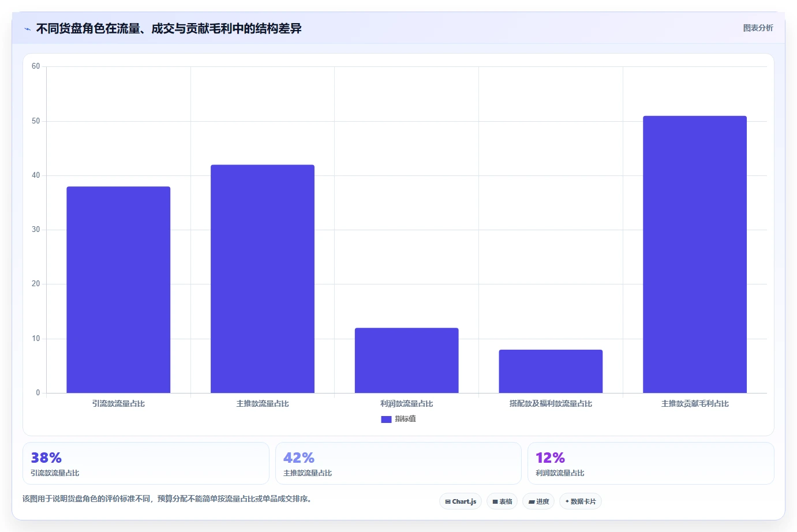797x532 pixels.
Task: Click the 图表分析 label in the header
Action: [x=758, y=28]
